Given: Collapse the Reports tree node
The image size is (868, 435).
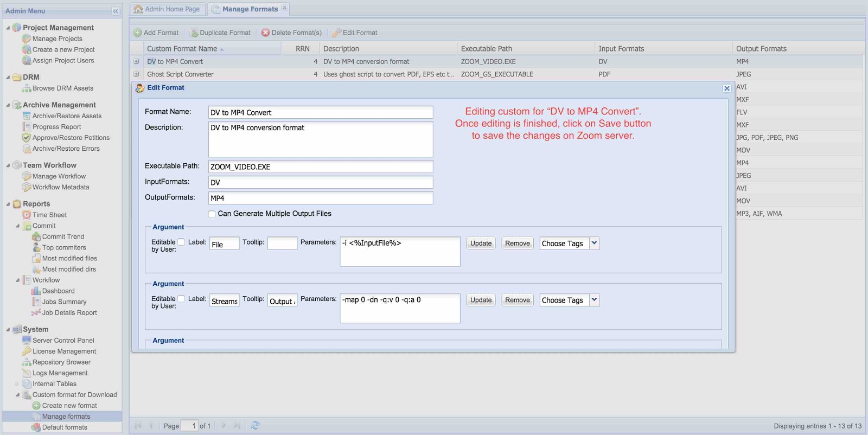Looking at the screenshot, I should point(8,204).
